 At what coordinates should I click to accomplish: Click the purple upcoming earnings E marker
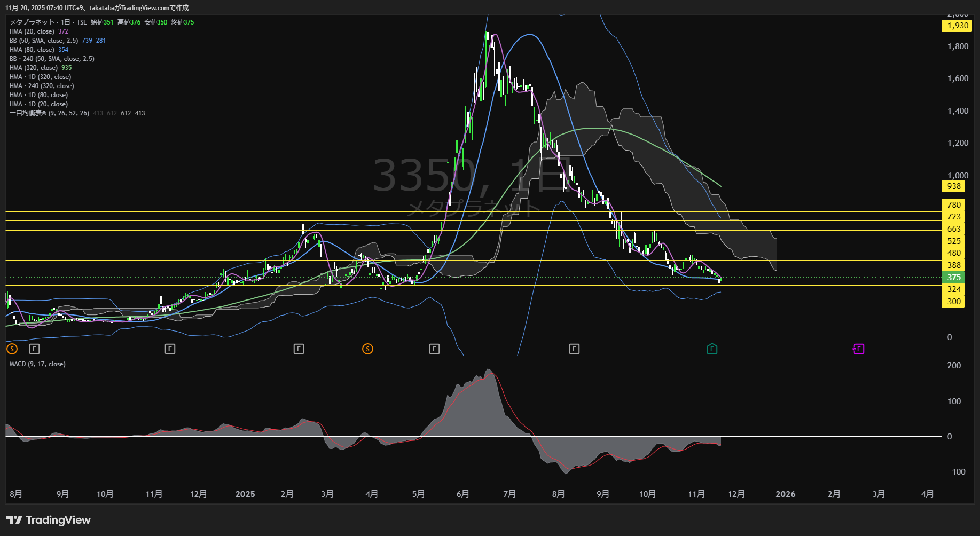coord(859,349)
